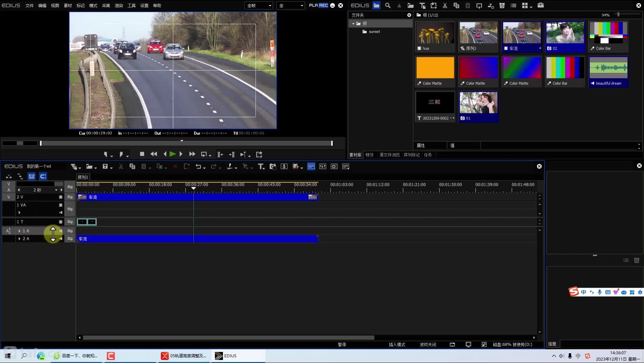Step back one frame

(165, 154)
